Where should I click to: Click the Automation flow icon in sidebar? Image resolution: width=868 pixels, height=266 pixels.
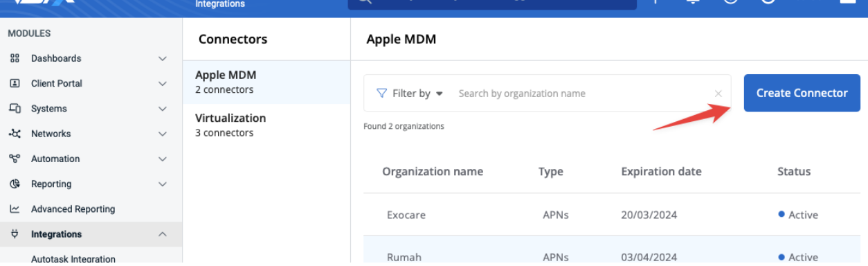[x=15, y=159]
